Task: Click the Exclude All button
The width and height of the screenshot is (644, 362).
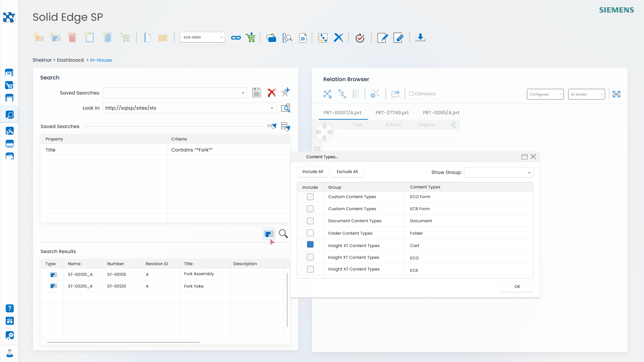Action: click(347, 172)
